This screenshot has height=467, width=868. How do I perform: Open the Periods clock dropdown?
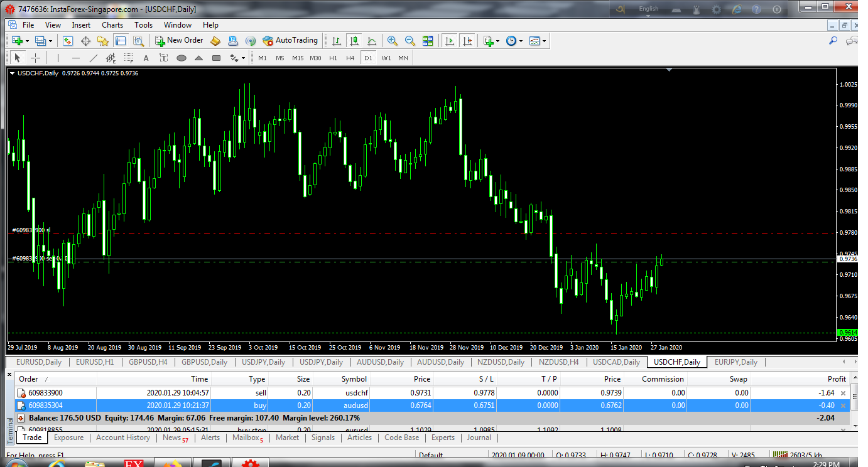[x=514, y=41]
